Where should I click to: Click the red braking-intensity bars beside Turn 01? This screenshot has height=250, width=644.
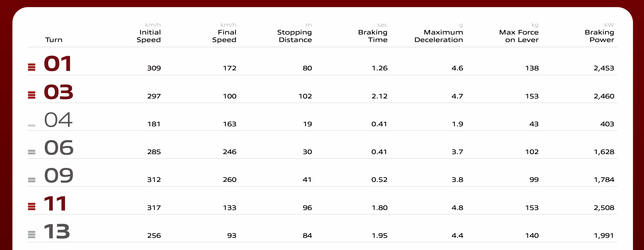tap(32, 67)
